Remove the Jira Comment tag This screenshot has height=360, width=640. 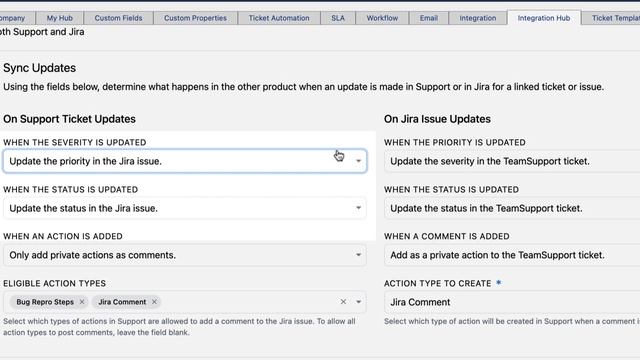coord(154,302)
